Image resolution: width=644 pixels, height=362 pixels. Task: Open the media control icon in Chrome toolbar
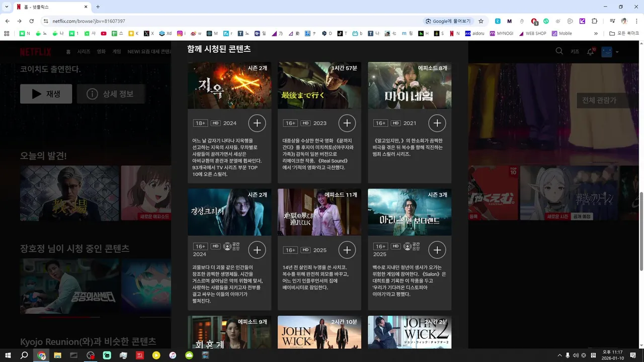pyautogui.click(x=612, y=21)
